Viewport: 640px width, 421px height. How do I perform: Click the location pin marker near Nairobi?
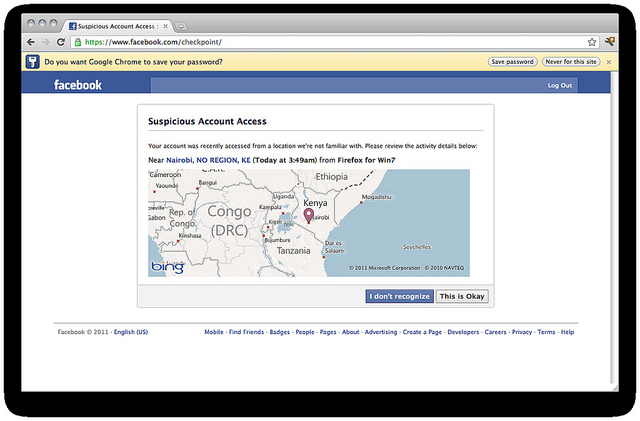pyautogui.click(x=309, y=215)
